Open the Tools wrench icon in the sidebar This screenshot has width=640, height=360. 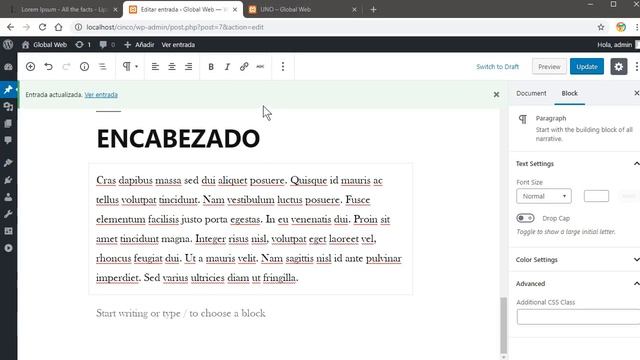(x=8, y=214)
